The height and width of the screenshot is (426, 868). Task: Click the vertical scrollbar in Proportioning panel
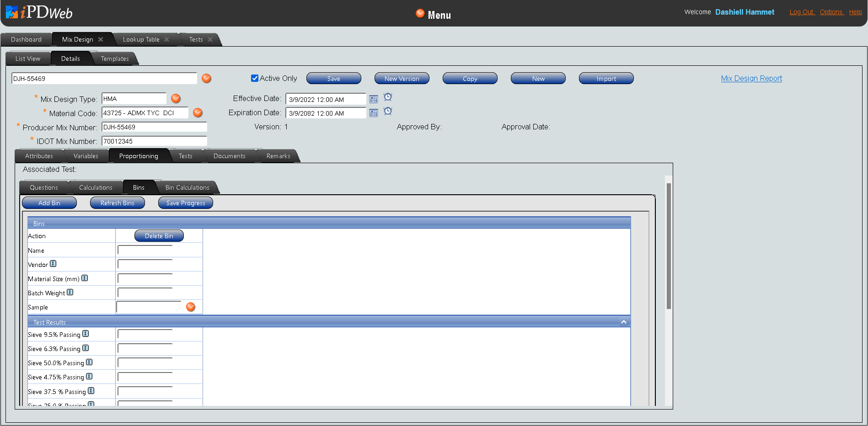669,247
